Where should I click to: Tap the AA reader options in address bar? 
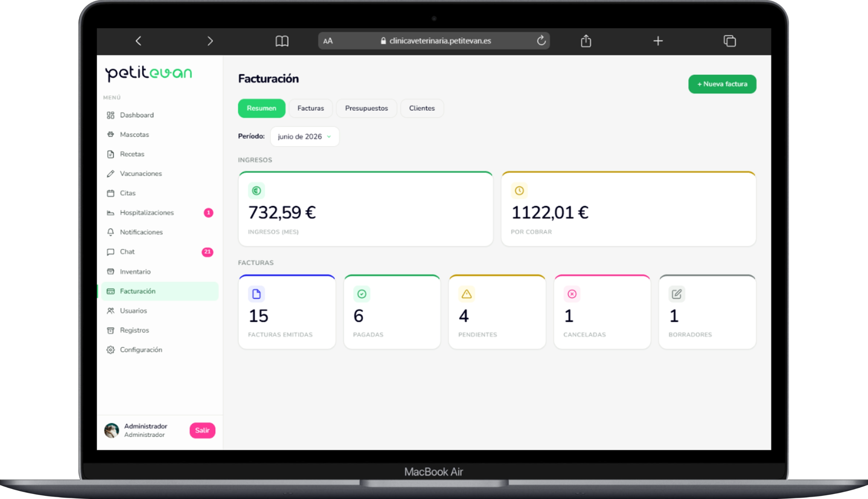(328, 41)
